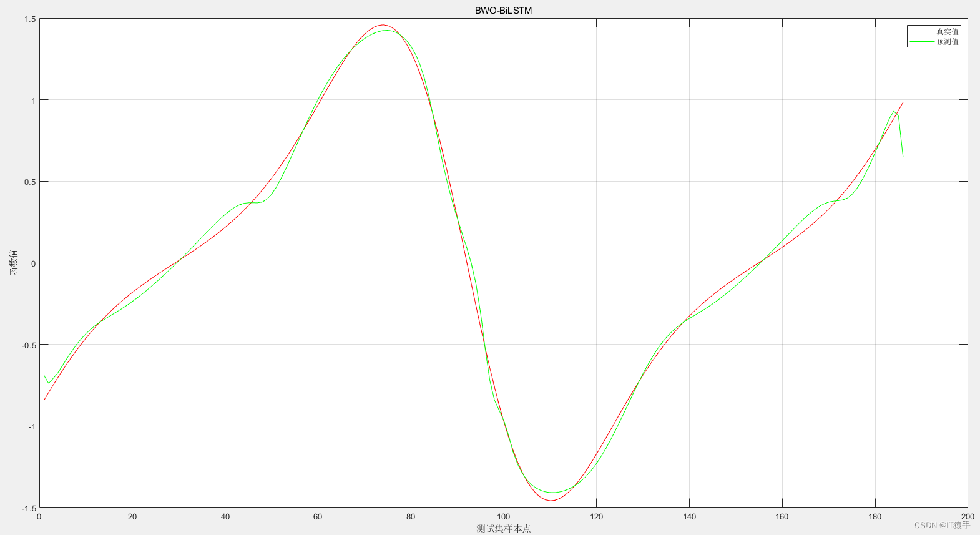Click the x-axis tick label 120
The height and width of the screenshot is (535, 980).
click(x=596, y=516)
